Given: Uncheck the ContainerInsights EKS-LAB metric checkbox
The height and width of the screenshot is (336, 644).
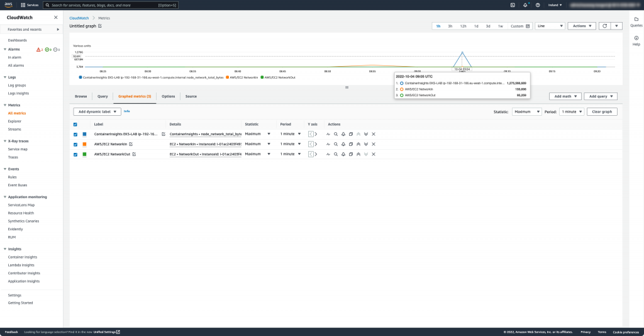Looking at the screenshot, I should [75, 134].
